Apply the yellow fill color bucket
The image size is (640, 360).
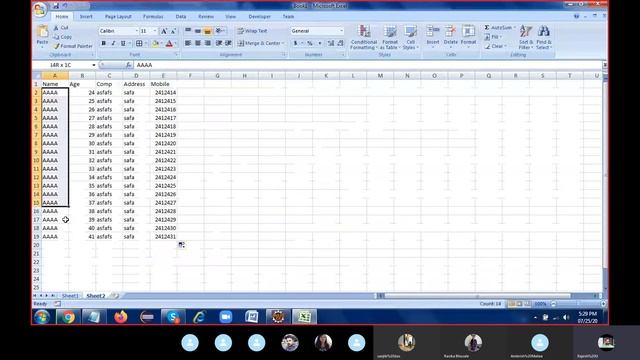pos(155,43)
